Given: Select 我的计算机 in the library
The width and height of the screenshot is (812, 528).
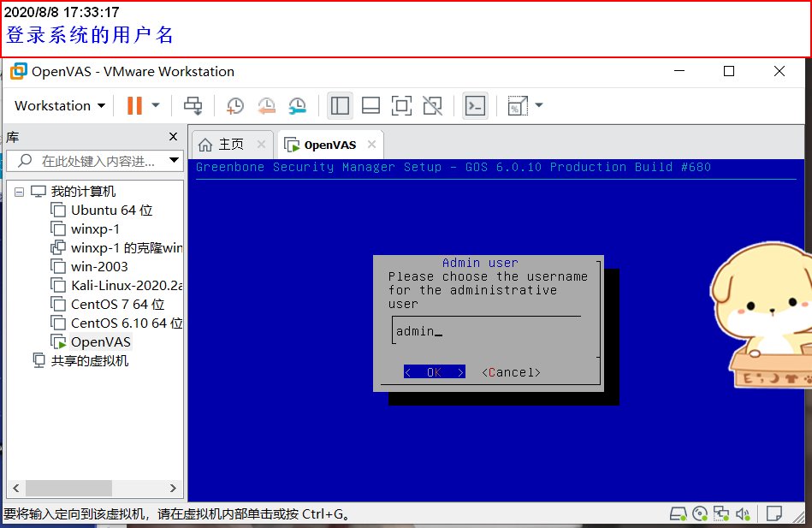Looking at the screenshot, I should (x=83, y=191).
